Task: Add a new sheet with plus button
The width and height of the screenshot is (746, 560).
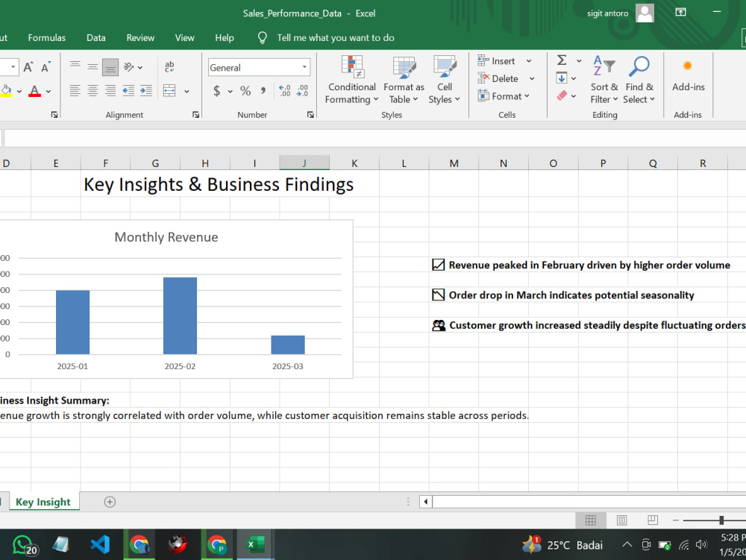Action: pyautogui.click(x=110, y=502)
